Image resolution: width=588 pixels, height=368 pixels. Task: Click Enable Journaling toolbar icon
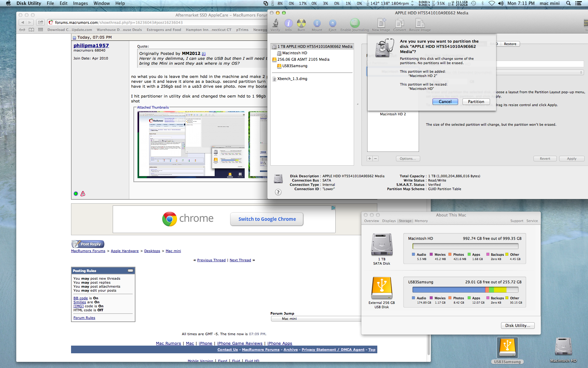tap(355, 25)
